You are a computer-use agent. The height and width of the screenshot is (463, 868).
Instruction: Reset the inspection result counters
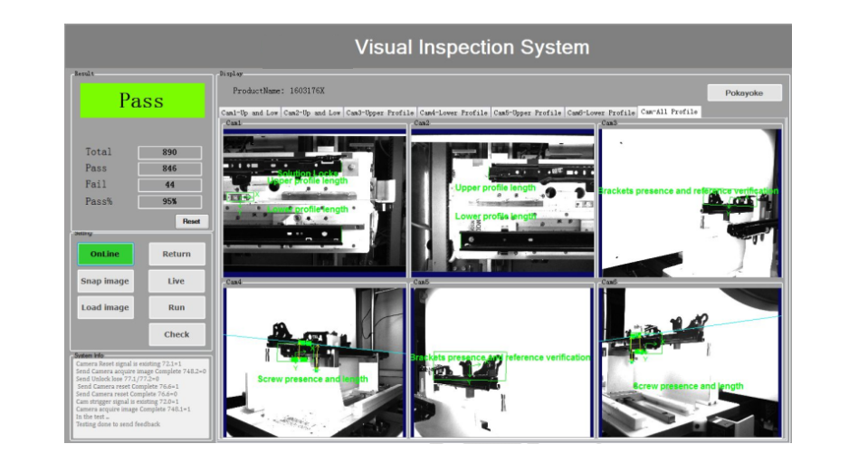192,221
